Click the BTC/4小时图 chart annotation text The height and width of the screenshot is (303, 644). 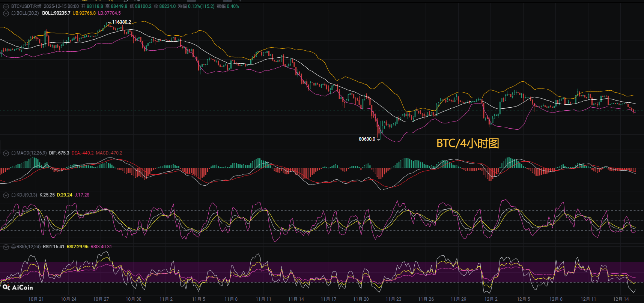468,143
